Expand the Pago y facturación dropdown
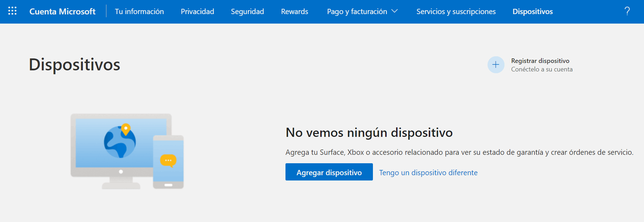 pos(362,12)
